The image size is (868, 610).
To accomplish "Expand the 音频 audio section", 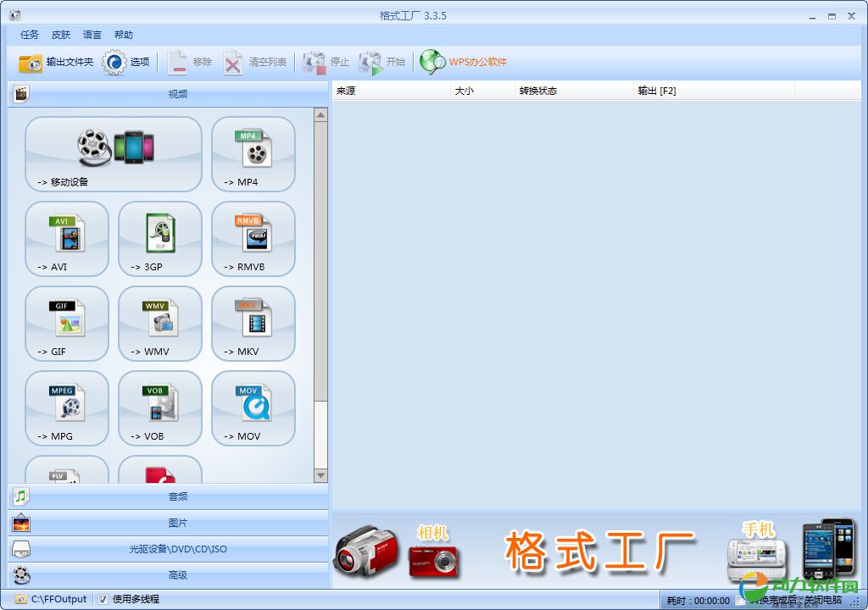I will (168, 496).
